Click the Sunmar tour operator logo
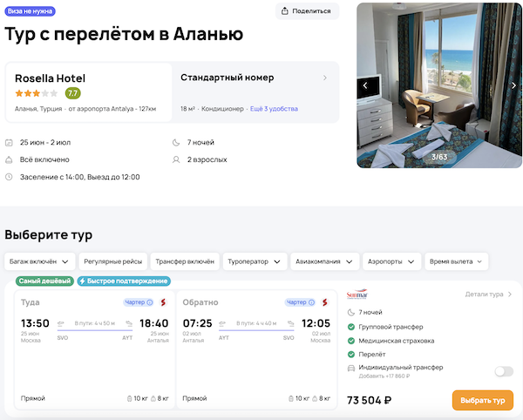Screen dimensions: 523x420 (357, 295)
